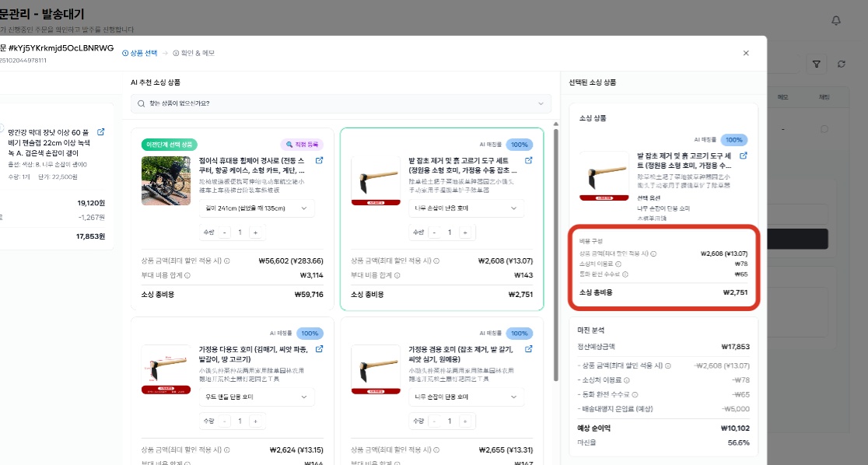Click title 접이식 휴대용 휠체어 경사로

pyautogui.click(x=251, y=166)
